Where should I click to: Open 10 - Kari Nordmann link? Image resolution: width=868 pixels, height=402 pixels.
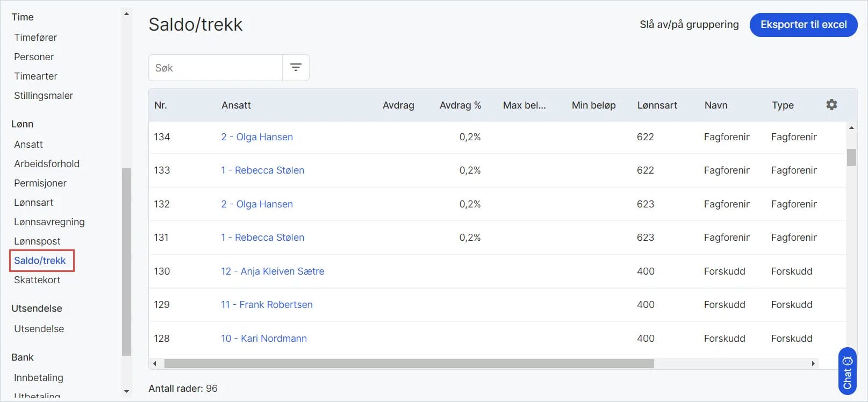pos(264,339)
